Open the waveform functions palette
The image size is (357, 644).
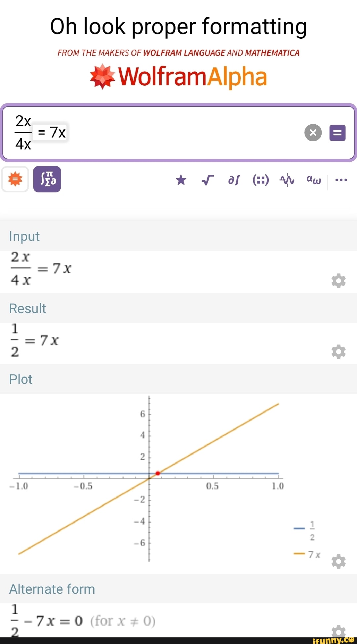pyautogui.click(x=287, y=180)
